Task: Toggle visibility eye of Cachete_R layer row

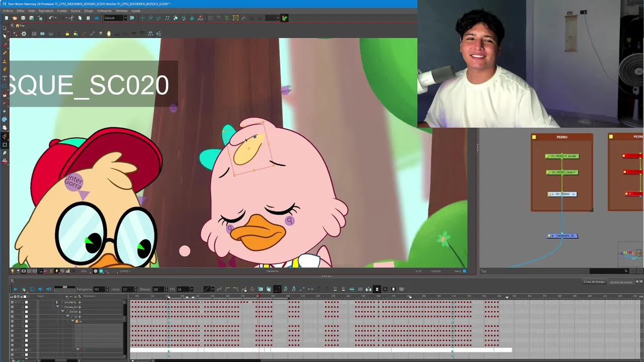Action: [x=12, y=307]
